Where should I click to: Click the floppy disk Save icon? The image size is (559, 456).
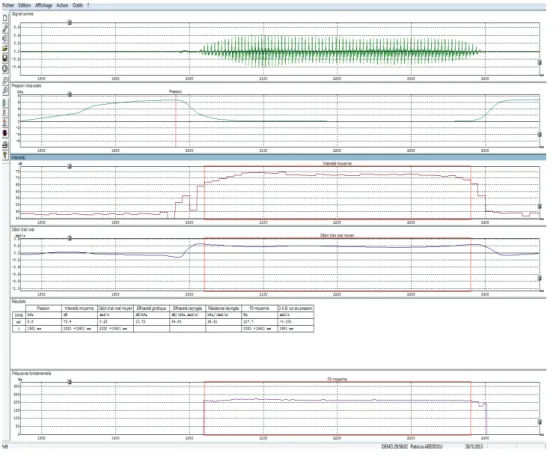tap(5, 58)
